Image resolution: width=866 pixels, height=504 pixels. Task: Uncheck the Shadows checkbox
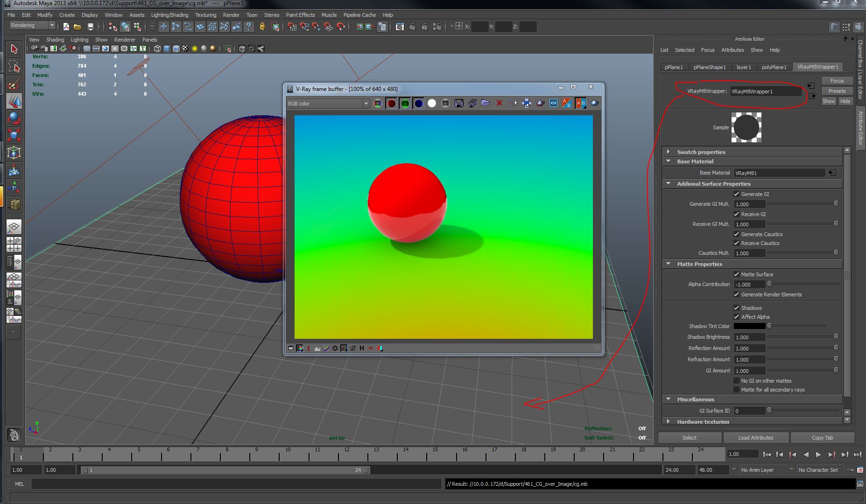tap(736, 308)
